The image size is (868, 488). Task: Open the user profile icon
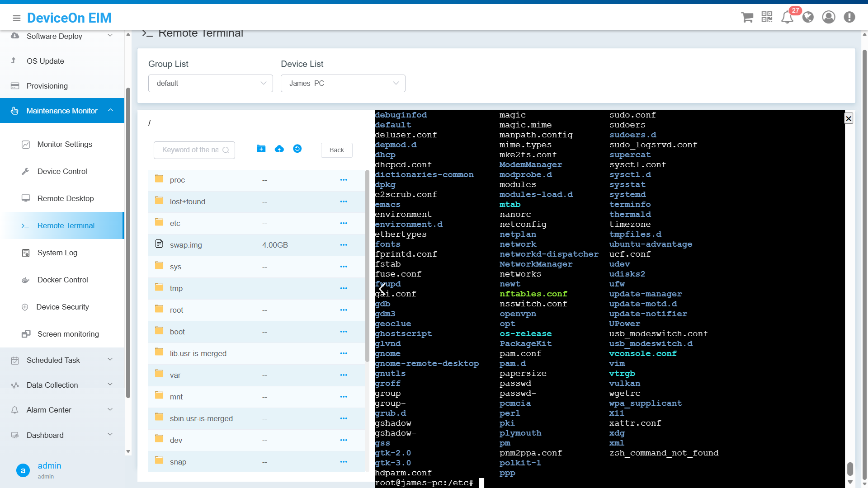pos(829,17)
